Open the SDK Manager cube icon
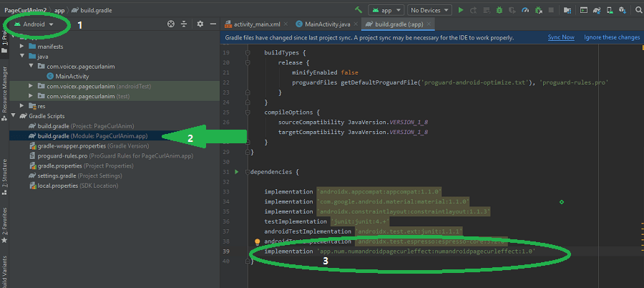 (x=623, y=10)
